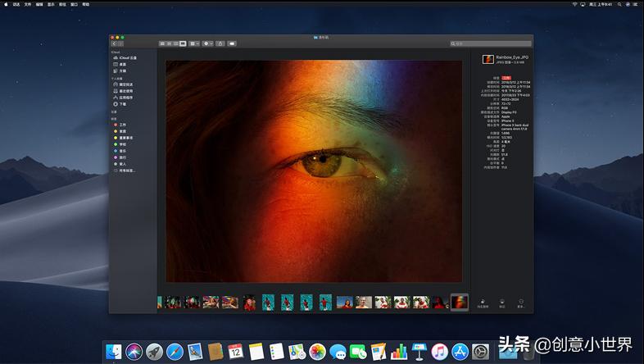Open the 编辑 (Edit) menu
The image size is (644, 364).
39,4
